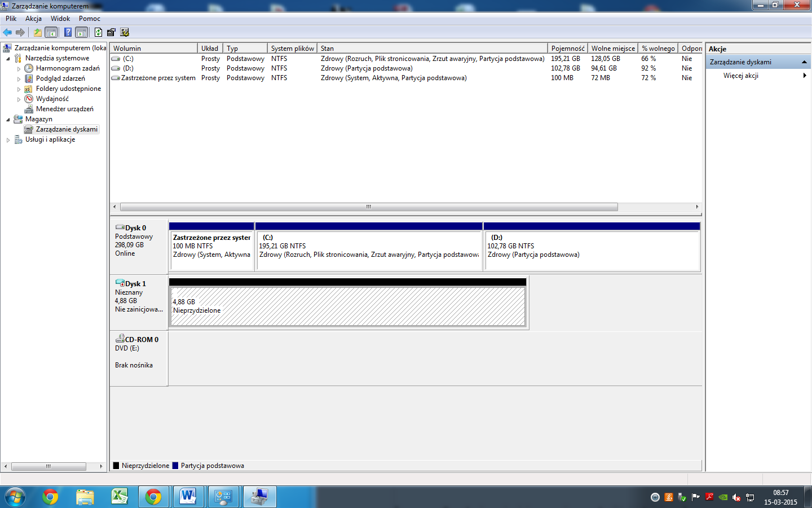Toggle the console tree show/hide button
Viewport: 812px width, 508px height.
tap(51, 32)
